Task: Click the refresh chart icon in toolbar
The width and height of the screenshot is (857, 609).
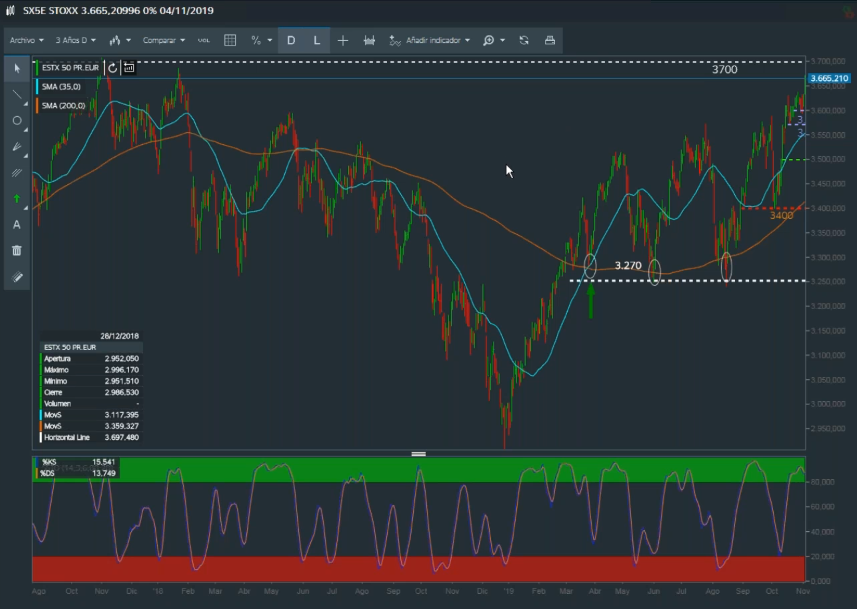Action: (524, 41)
